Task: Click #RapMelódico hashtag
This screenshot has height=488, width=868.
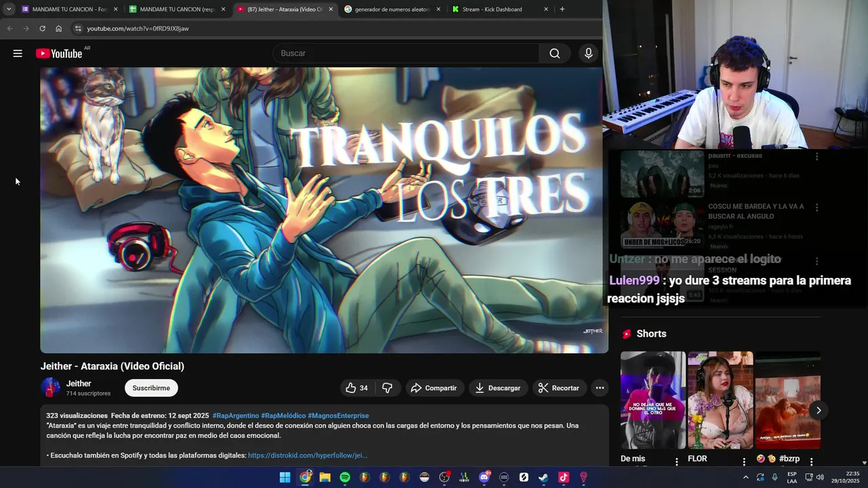Action: [x=283, y=415]
